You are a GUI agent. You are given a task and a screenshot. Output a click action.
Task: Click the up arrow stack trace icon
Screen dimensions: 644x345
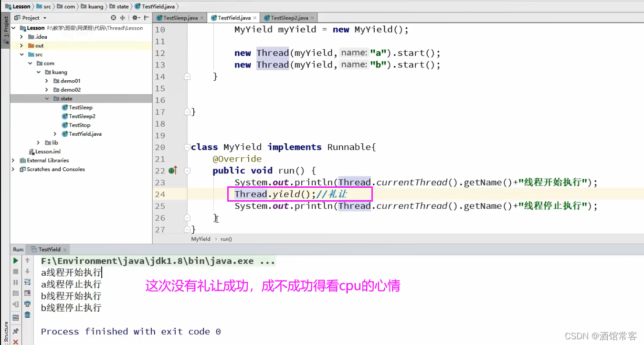[x=28, y=260]
